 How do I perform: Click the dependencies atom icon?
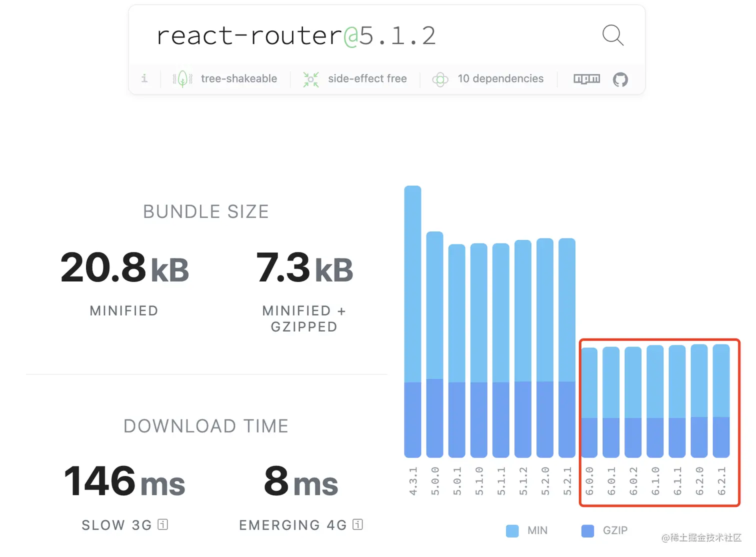[x=440, y=79]
